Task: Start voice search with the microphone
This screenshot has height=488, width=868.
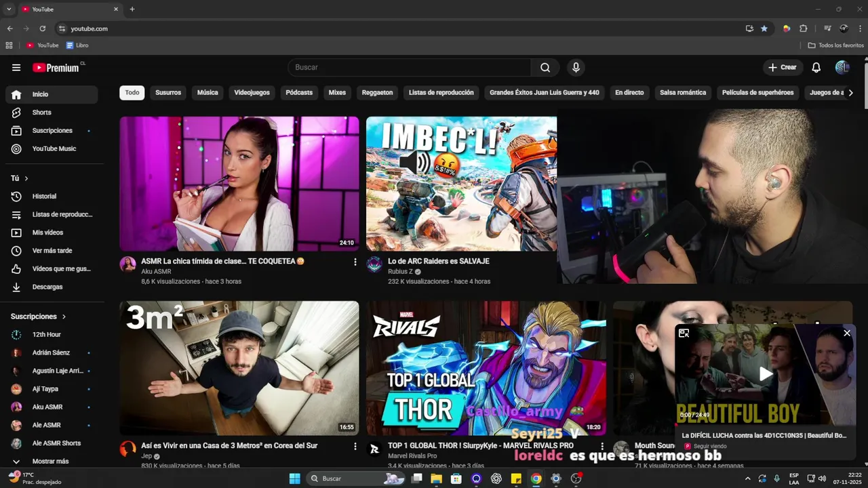Action: pyautogui.click(x=576, y=67)
